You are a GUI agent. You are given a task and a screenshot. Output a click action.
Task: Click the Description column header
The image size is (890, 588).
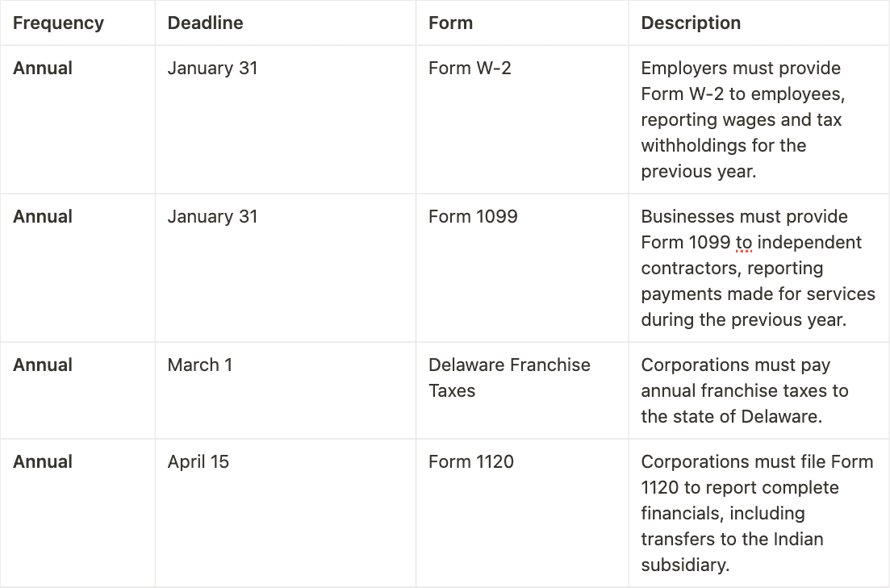691,23
